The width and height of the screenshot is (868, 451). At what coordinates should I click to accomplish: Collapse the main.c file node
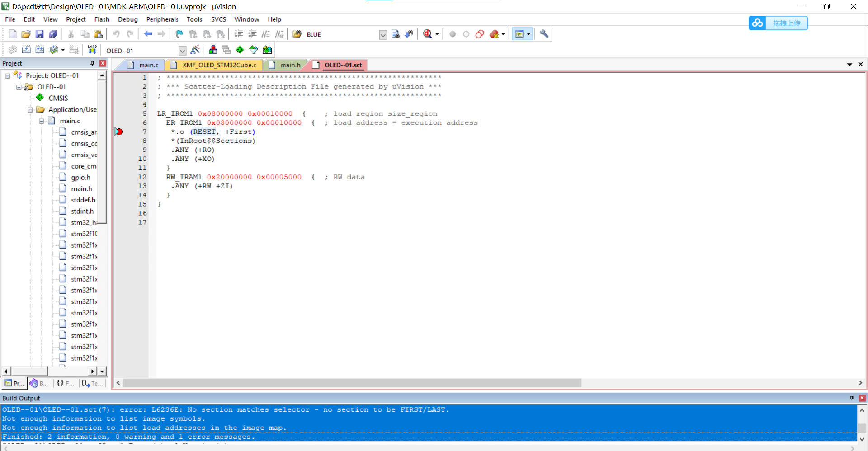(x=42, y=121)
